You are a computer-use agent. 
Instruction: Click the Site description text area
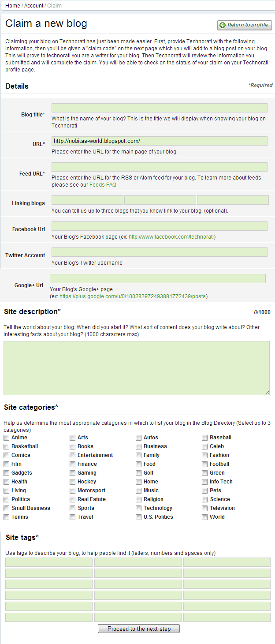[x=137, y=368]
